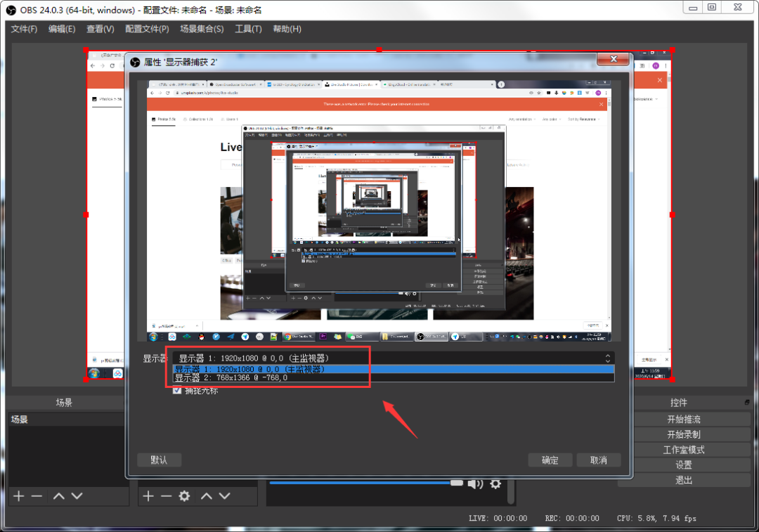
Task: Close the 属性 '显示器捕获 2' properties dialog
Action: pyautogui.click(x=614, y=59)
